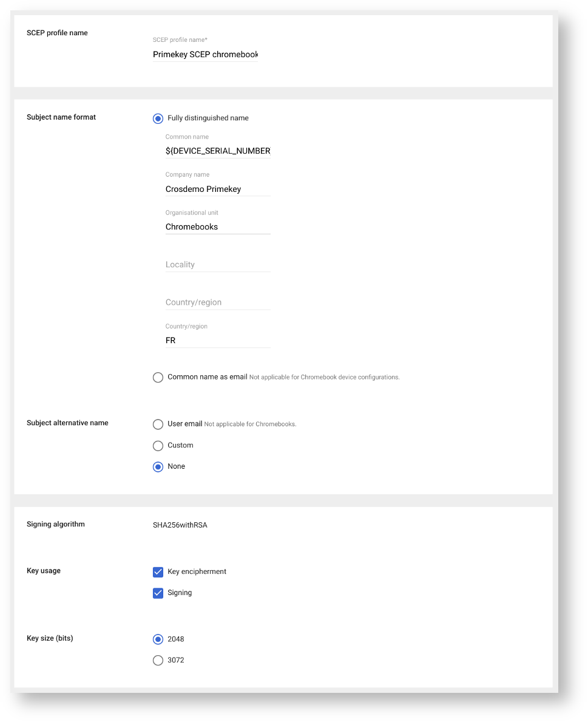
Task: Select the 2048 key size option
Action: pyautogui.click(x=158, y=639)
